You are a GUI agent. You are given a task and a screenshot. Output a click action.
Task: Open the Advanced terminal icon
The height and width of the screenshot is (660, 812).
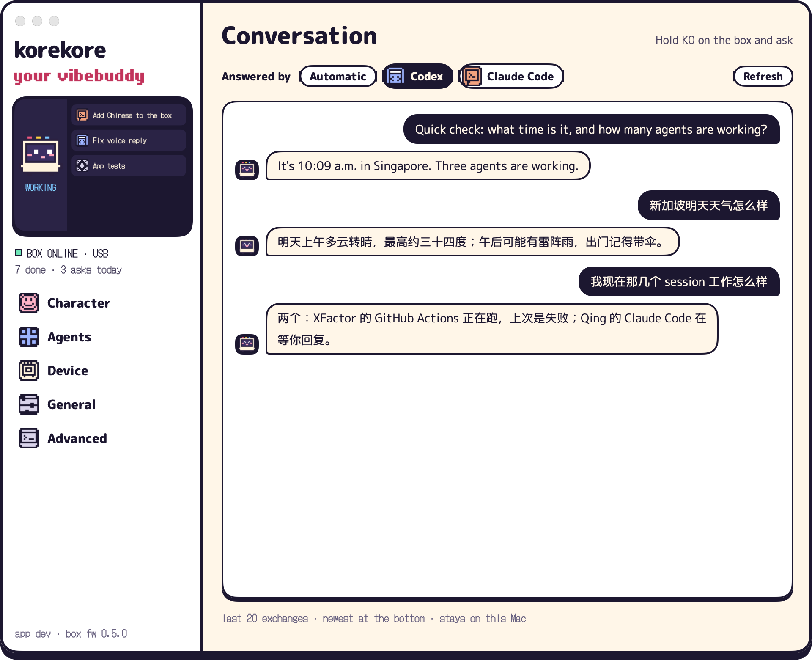tap(29, 438)
